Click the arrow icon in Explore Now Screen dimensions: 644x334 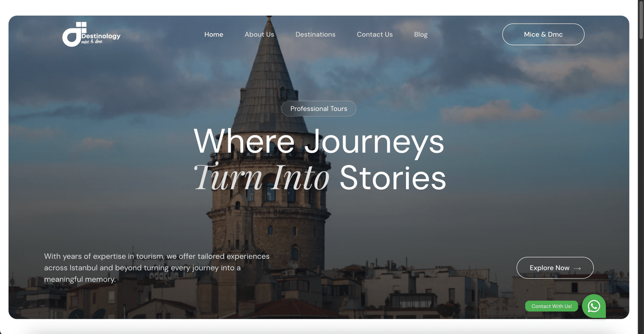577,268
